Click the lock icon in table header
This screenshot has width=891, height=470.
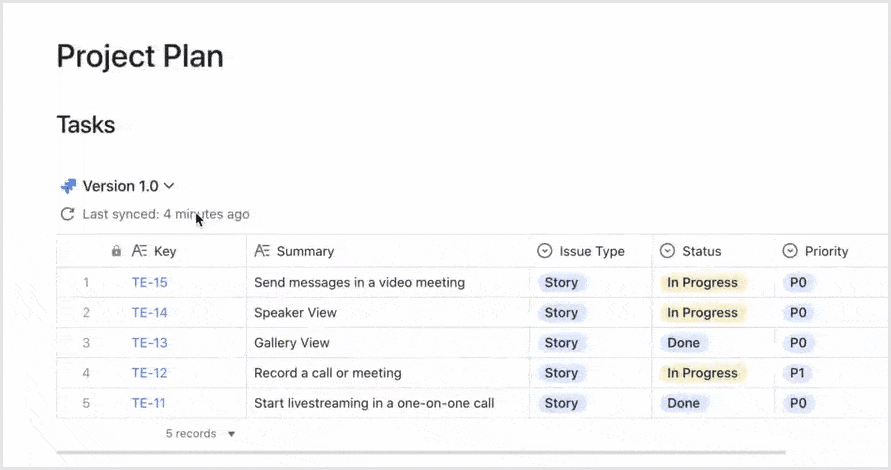(x=116, y=251)
